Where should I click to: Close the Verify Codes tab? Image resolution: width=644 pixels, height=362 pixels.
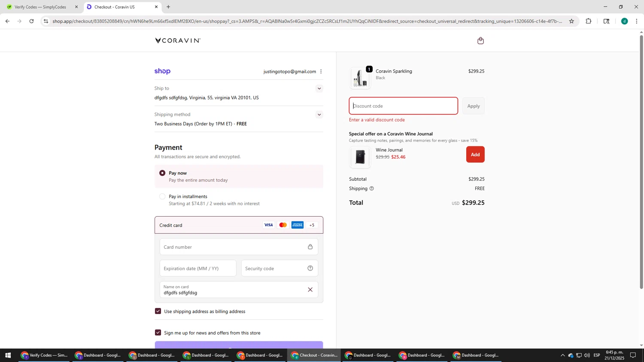(76, 7)
